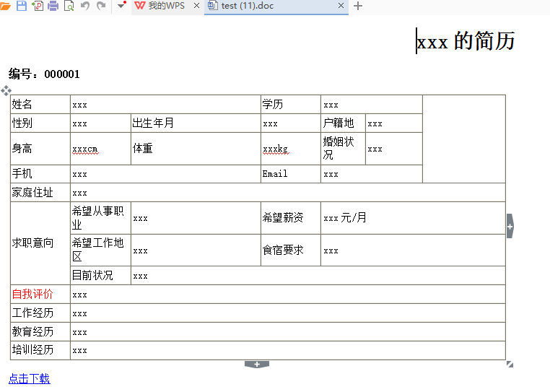This screenshot has height=392, width=550.
Task: Click the red 自我评价 cell
Action: (x=40, y=294)
